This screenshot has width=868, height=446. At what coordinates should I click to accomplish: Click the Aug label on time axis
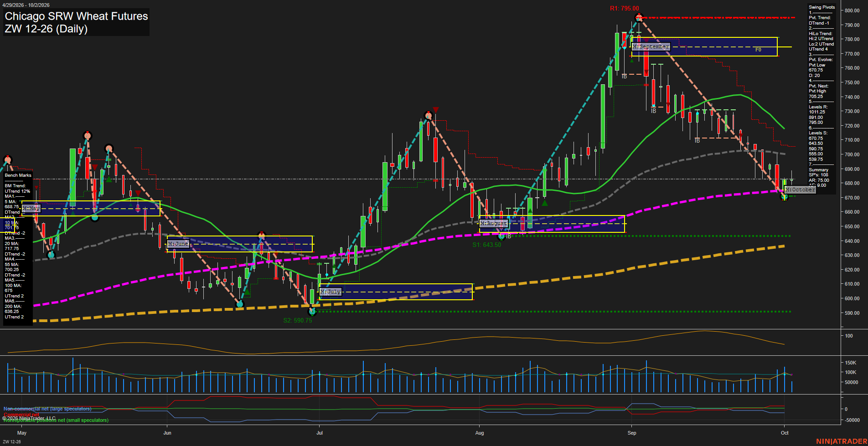(480, 433)
